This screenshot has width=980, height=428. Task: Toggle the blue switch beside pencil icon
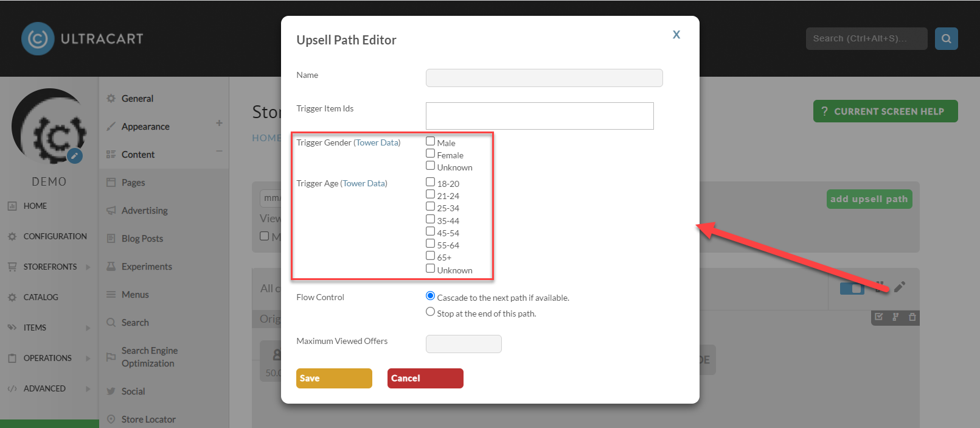pyautogui.click(x=852, y=288)
